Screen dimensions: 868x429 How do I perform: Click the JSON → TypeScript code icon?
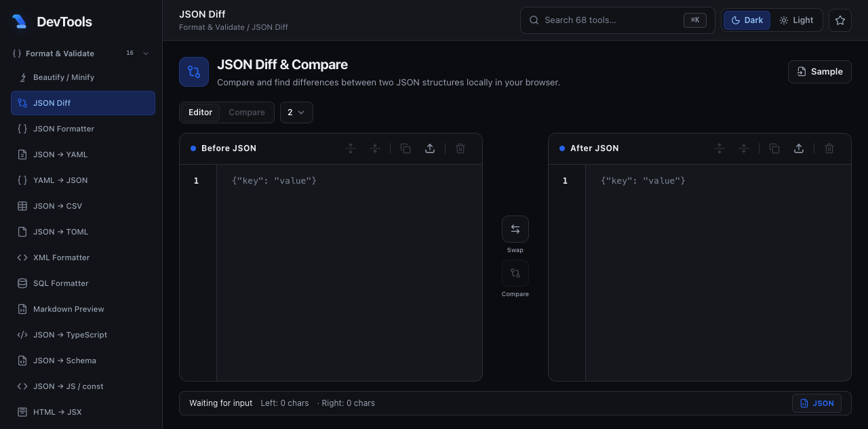pyautogui.click(x=22, y=335)
